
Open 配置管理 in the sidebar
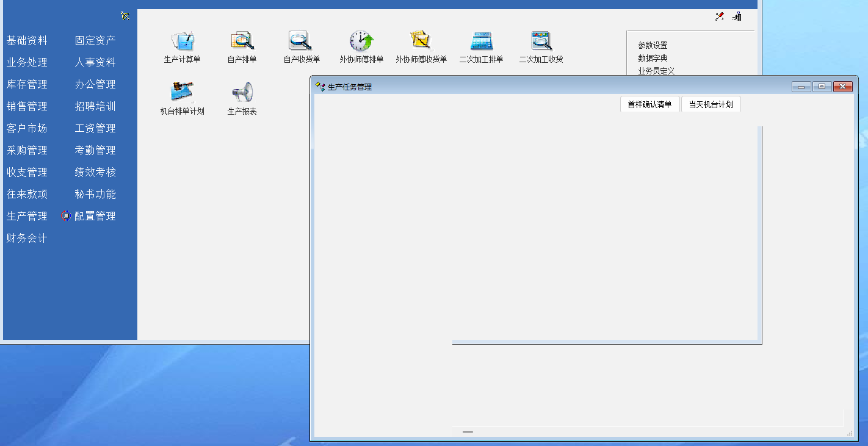tap(95, 216)
